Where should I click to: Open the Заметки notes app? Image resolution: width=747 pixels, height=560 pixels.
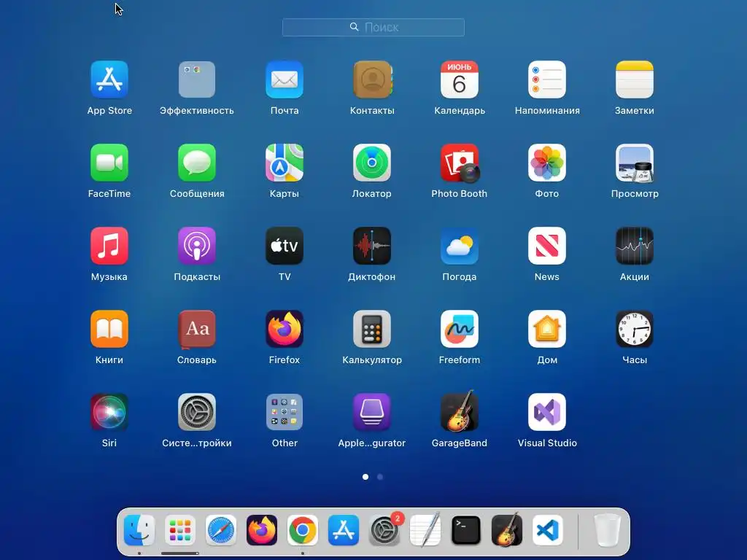[635, 79]
